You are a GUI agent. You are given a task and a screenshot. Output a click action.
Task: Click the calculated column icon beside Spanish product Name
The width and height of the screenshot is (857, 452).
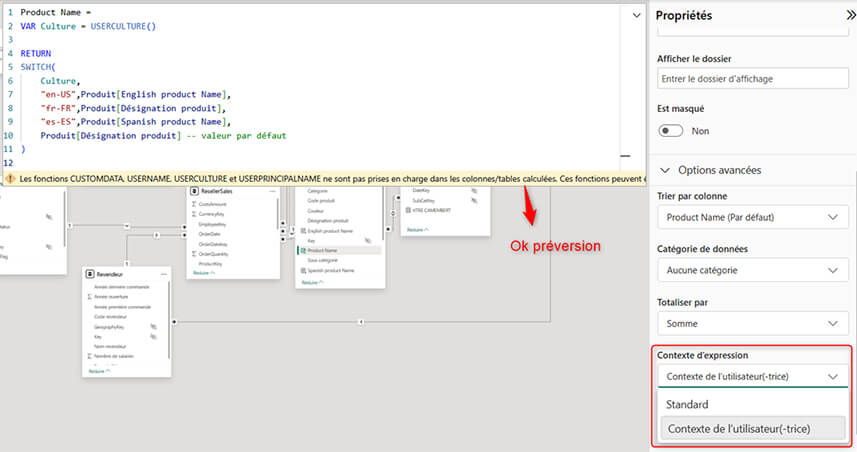[303, 271]
